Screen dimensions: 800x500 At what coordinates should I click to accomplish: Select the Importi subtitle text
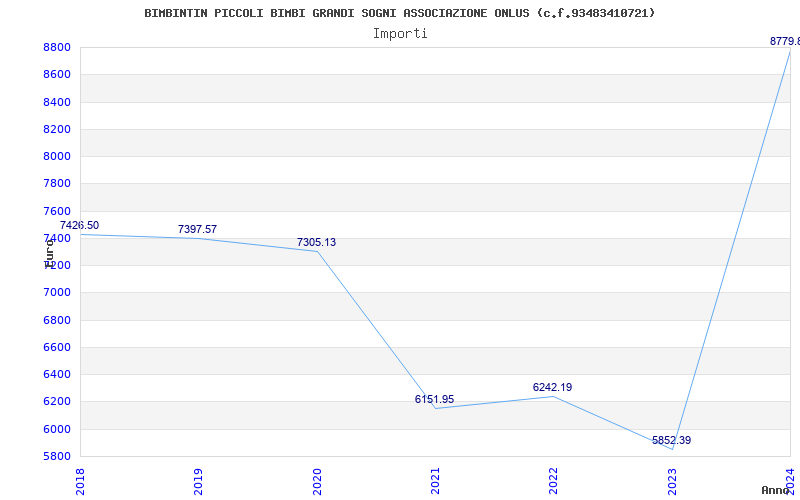400,34
